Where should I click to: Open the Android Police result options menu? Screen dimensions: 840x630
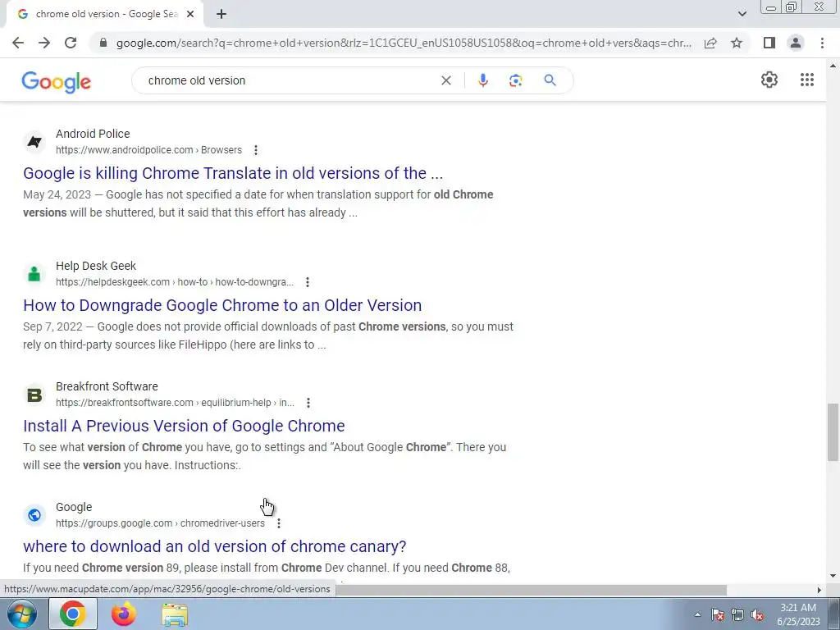pyautogui.click(x=256, y=150)
